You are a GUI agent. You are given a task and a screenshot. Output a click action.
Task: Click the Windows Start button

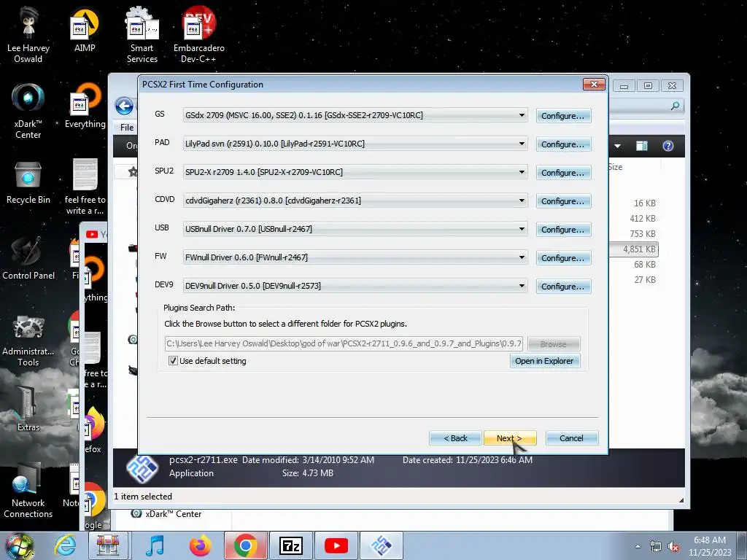(x=19, y=545)
